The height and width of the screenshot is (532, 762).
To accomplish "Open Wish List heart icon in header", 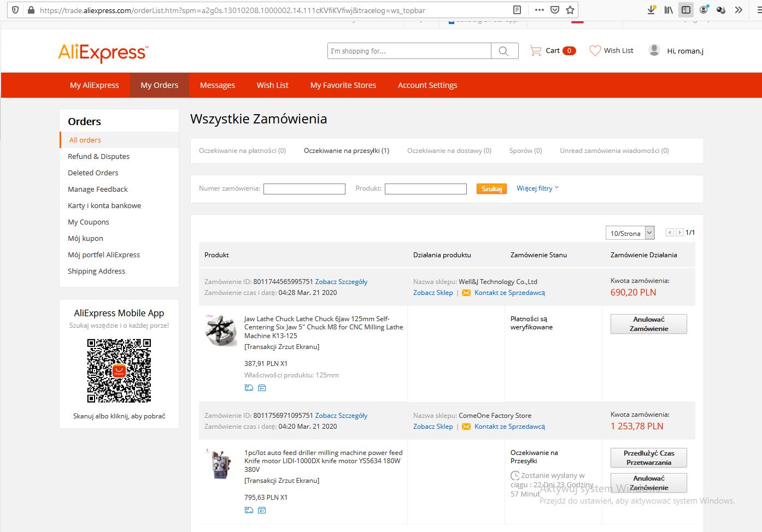I will (x=595, y=51).
